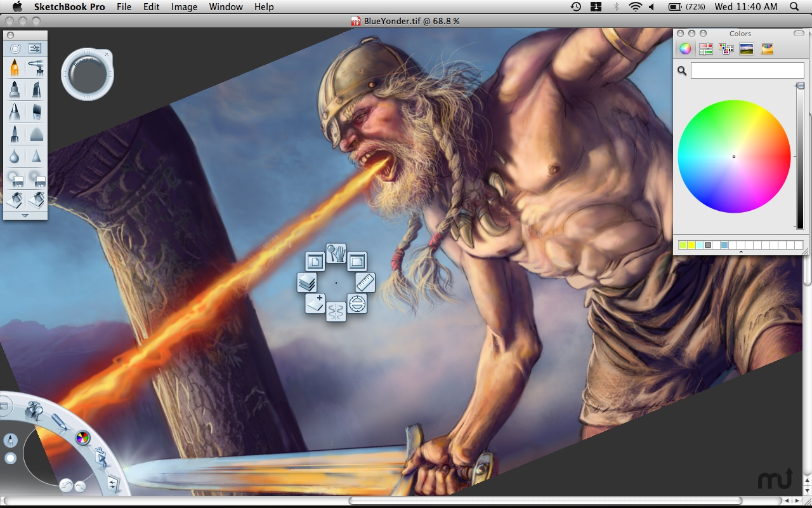Open the Window menu
Screen dimensions: 812x508
click(226, 7)
